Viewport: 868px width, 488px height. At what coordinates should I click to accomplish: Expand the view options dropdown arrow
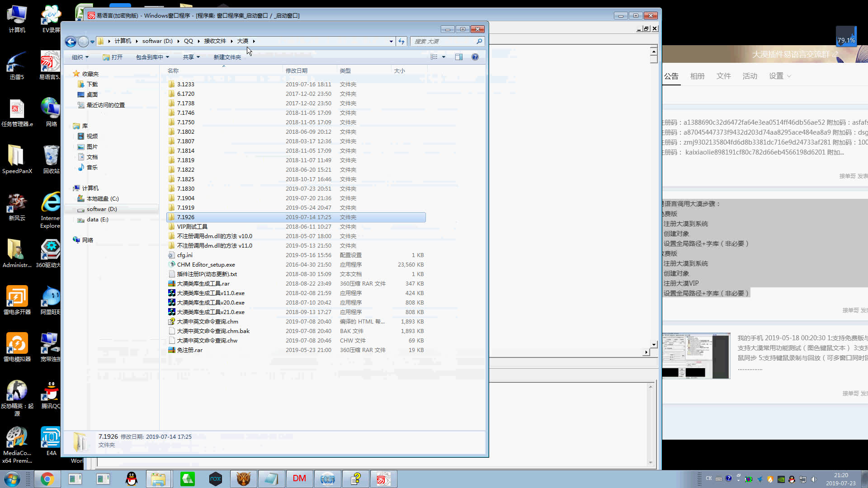[443, 57]
